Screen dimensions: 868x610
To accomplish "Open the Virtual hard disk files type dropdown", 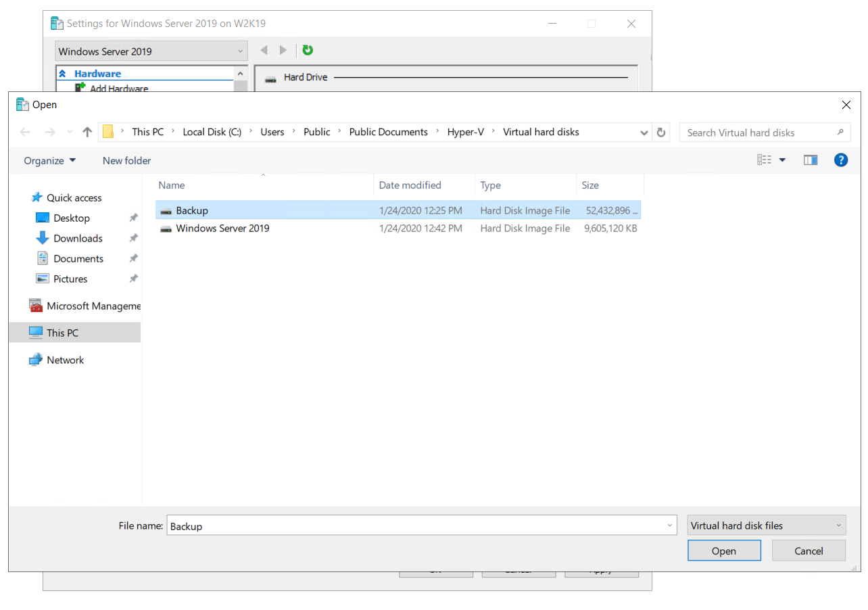I will (767, 525).
